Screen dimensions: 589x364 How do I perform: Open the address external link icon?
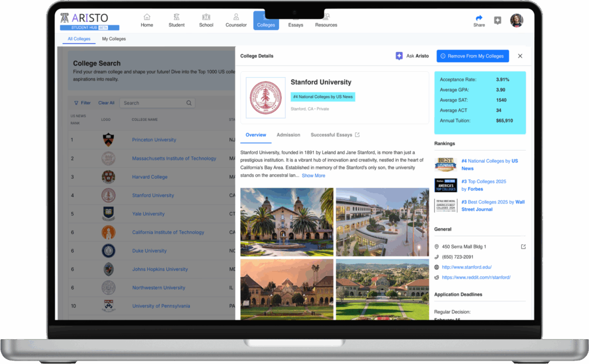point(523,247)
